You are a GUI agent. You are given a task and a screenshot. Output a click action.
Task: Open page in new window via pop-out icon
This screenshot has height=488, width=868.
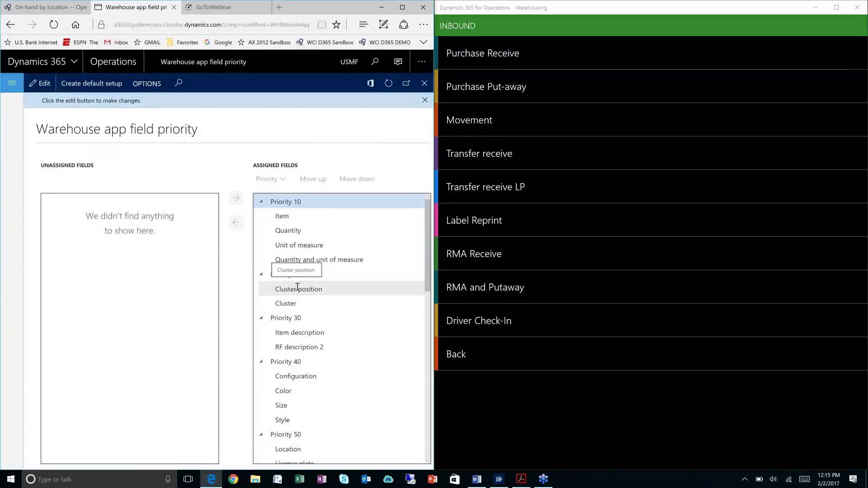coord(406,83)
